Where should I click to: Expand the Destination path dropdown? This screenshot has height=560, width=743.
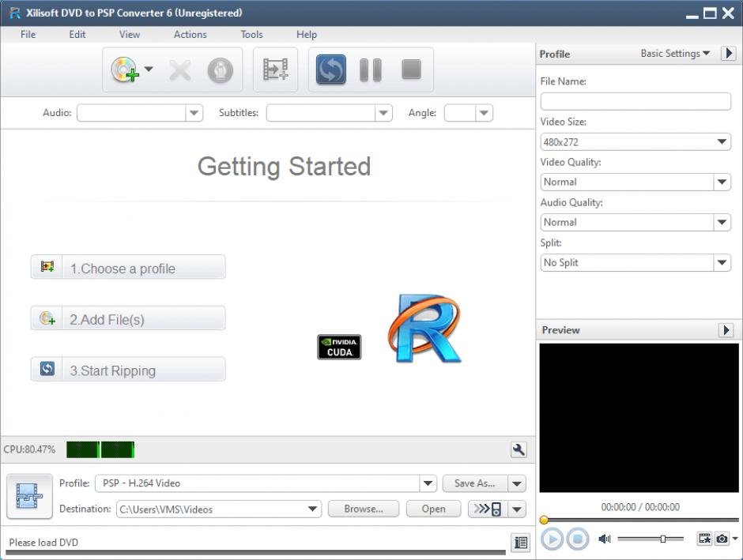coord(312,509)
